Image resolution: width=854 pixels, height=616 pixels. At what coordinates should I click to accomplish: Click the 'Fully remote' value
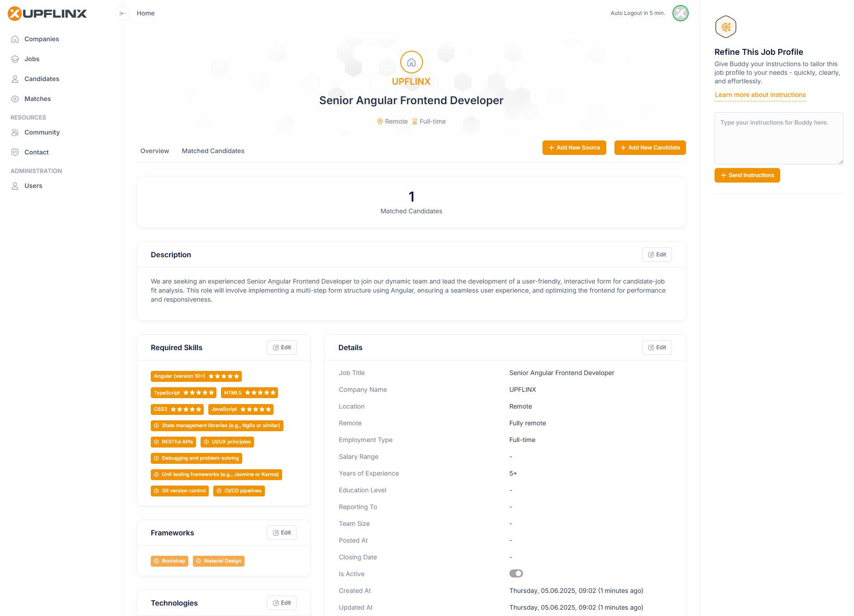click(x=528, y=423)
